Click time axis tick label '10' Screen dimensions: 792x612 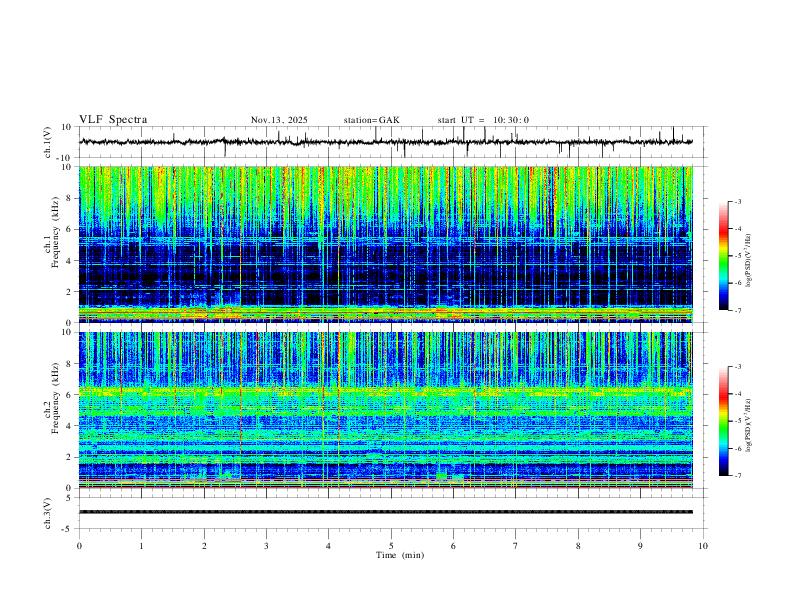(703, 546)
